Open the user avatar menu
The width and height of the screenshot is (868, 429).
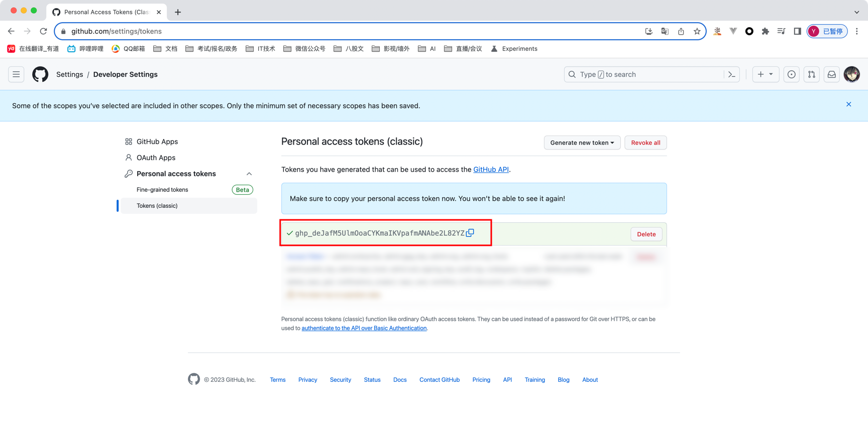pos(851,74)
